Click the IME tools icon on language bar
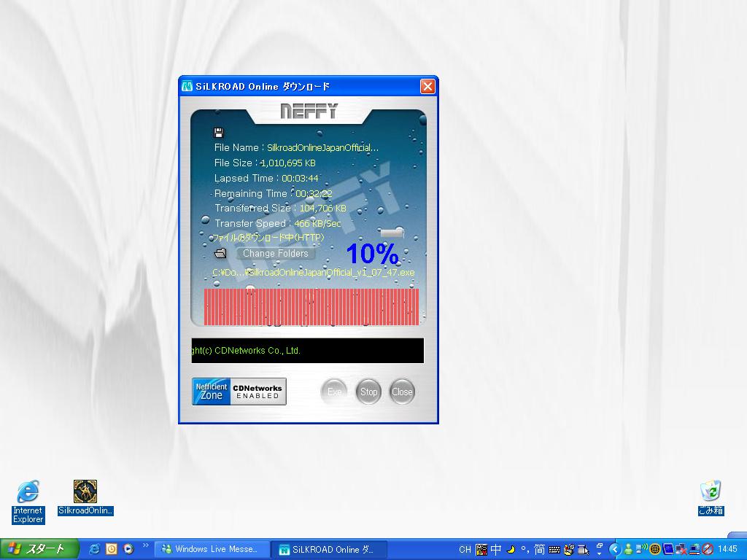 tap(569, 550)
